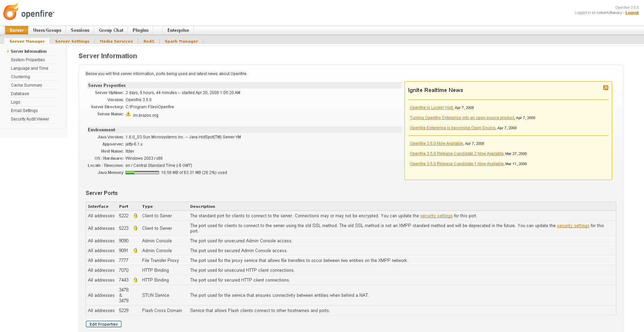
Task: Open the Spark Manager sub-tab
Action: (181, 41)
